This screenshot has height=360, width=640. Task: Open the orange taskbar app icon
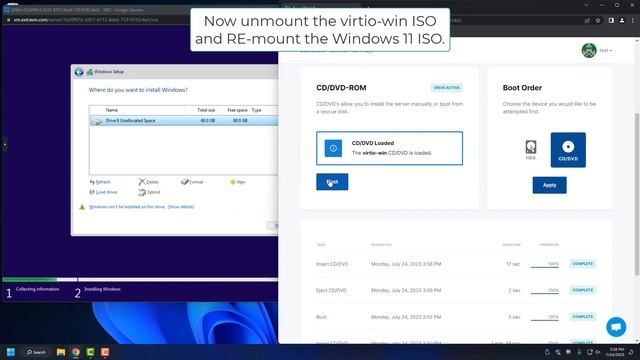point(105,352)
